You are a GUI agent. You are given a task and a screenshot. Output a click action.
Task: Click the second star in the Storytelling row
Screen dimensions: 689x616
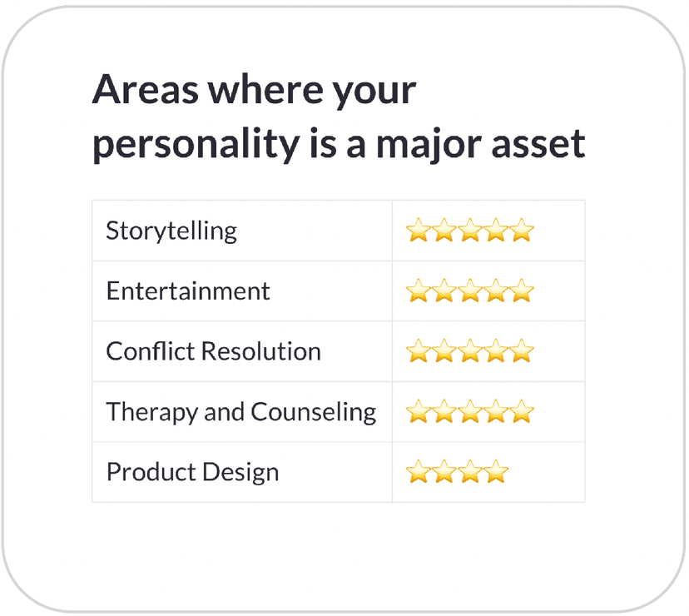click(x=444, y=231)
